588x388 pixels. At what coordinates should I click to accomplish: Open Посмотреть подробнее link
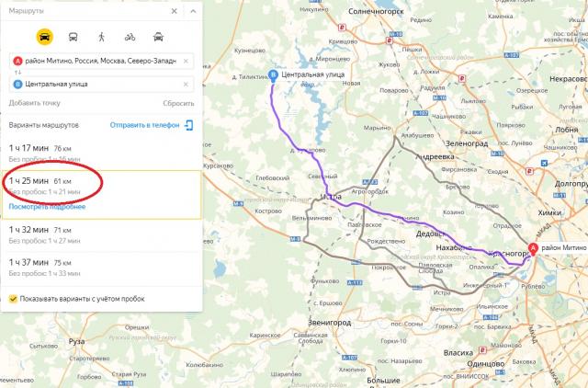[47, 207]
